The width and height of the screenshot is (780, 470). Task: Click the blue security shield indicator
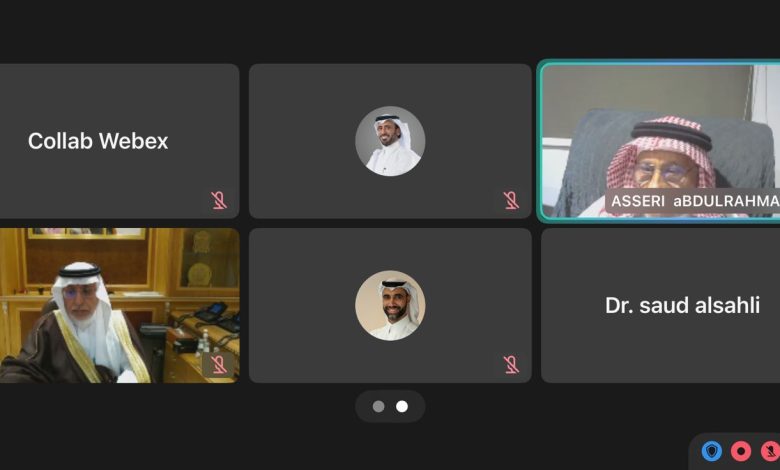tap(712, 451)
